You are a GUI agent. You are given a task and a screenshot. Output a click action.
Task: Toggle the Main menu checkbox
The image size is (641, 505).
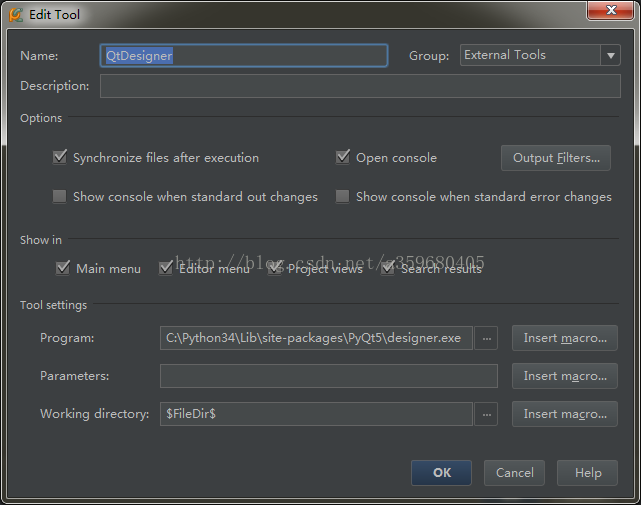click(x=63, y=268)
